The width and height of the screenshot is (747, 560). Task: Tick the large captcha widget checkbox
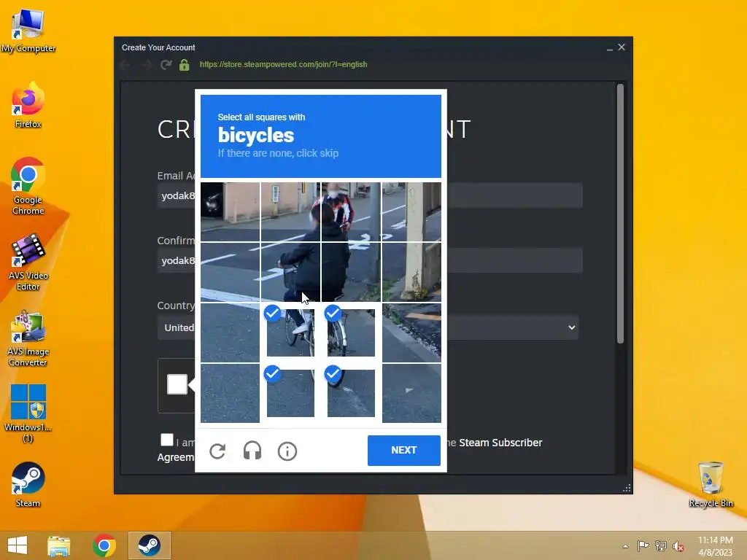[177, 384]
